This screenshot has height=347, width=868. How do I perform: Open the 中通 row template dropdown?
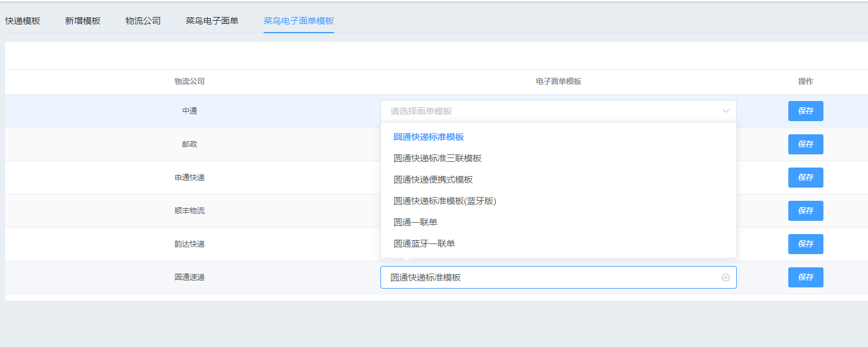click(x=558, y=111)
